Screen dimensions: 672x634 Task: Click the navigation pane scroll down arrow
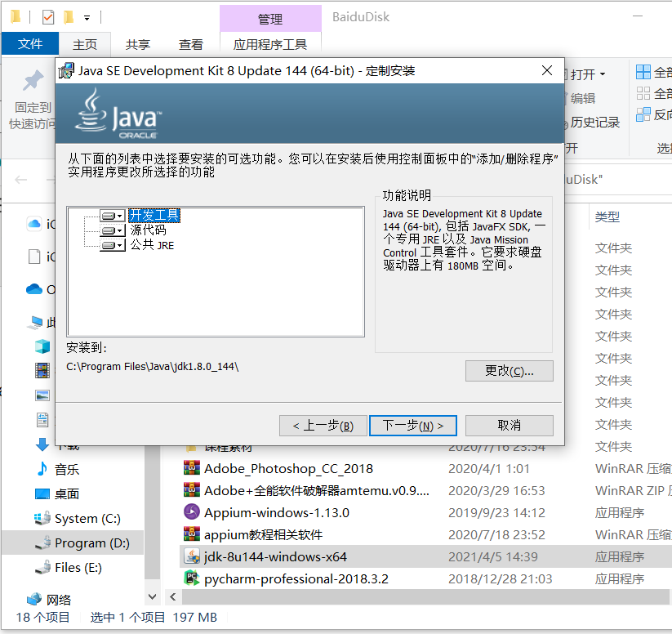152,596
